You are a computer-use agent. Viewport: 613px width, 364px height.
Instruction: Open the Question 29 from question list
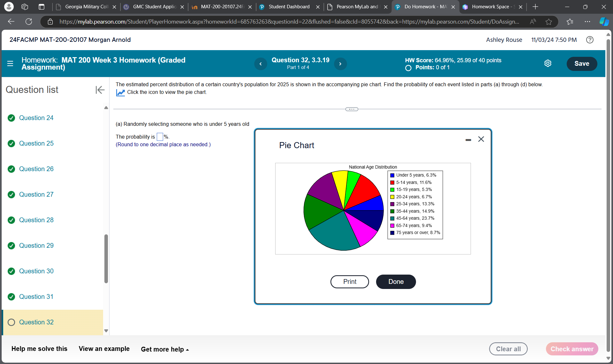(36, 245)
